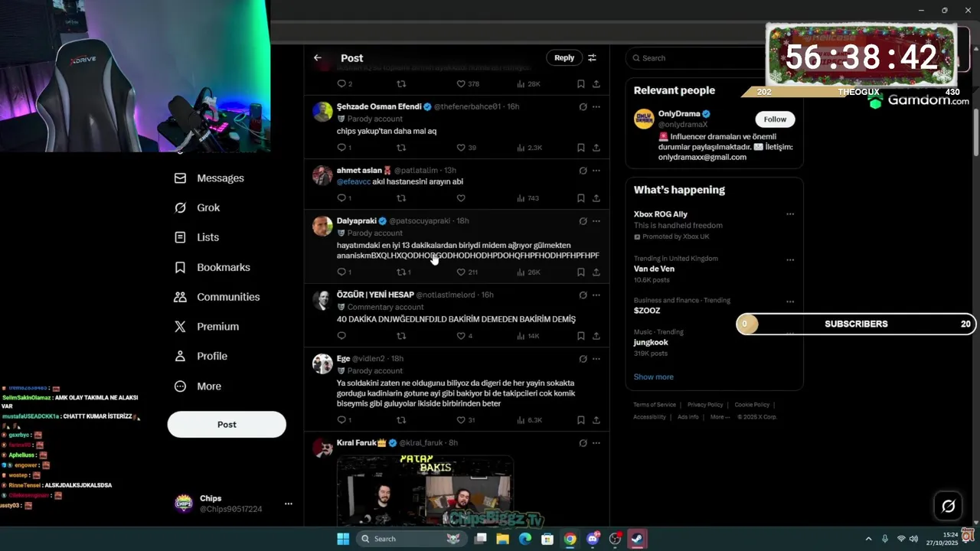980x551 pixels.
Task: Open Communities in the sidebar
Action: (217, 297)
